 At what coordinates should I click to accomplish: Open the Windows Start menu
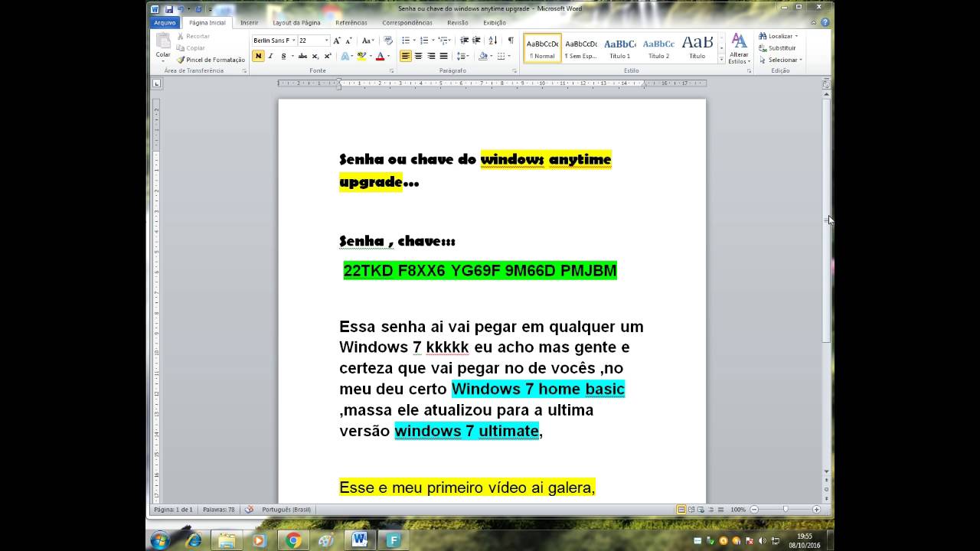point(160,540)
